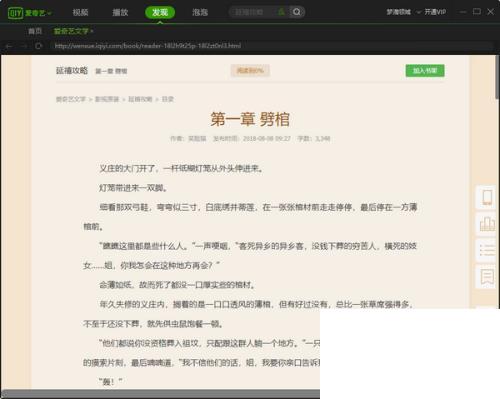Click the 开通VIP link
Screen dimensions: 500x399
pyautogui.click(x=435, y=12)
